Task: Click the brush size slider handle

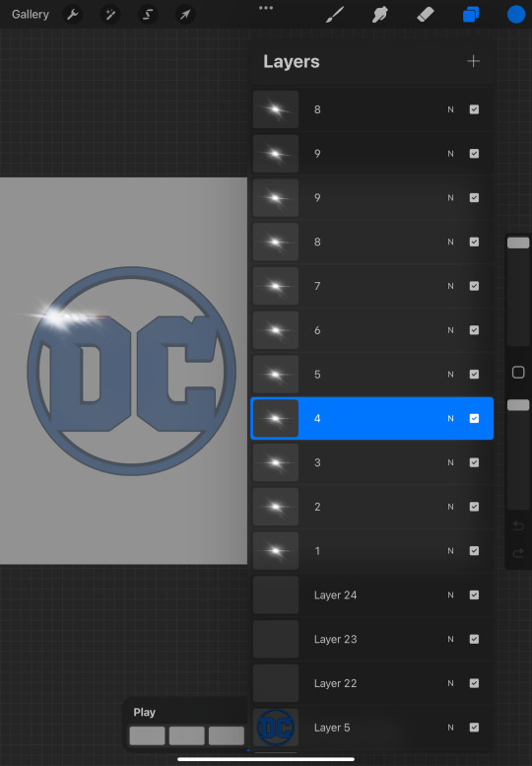Action: pos(518,243)
